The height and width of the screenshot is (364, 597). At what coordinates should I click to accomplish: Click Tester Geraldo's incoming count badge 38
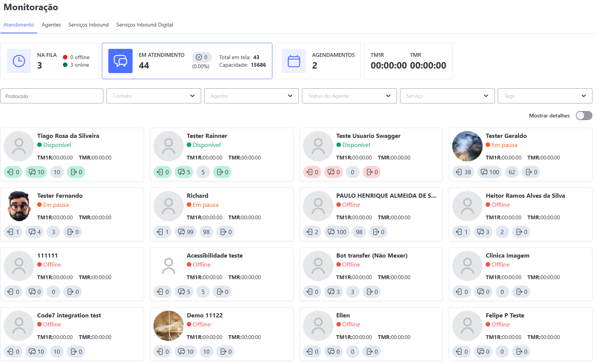point(463,172)
